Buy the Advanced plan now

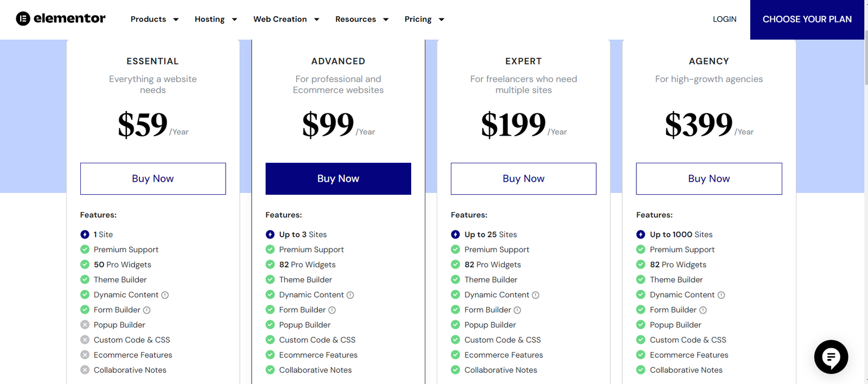click(x=338, y=178)
